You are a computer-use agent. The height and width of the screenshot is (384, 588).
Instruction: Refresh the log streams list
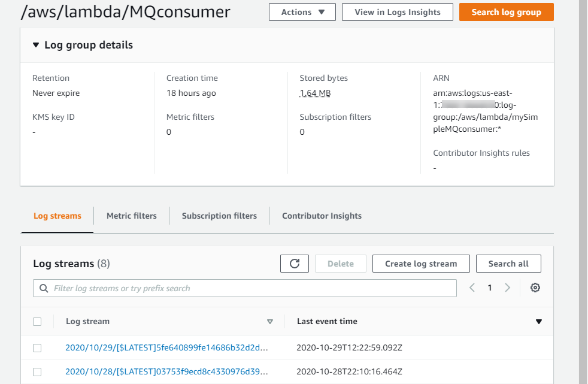coord(295,264)
